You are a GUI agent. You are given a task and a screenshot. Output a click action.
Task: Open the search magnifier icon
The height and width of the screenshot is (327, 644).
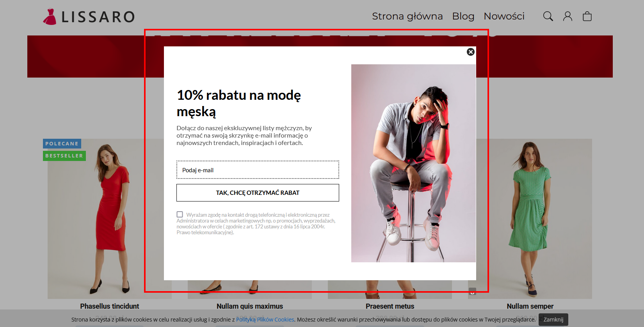(548, 16)
